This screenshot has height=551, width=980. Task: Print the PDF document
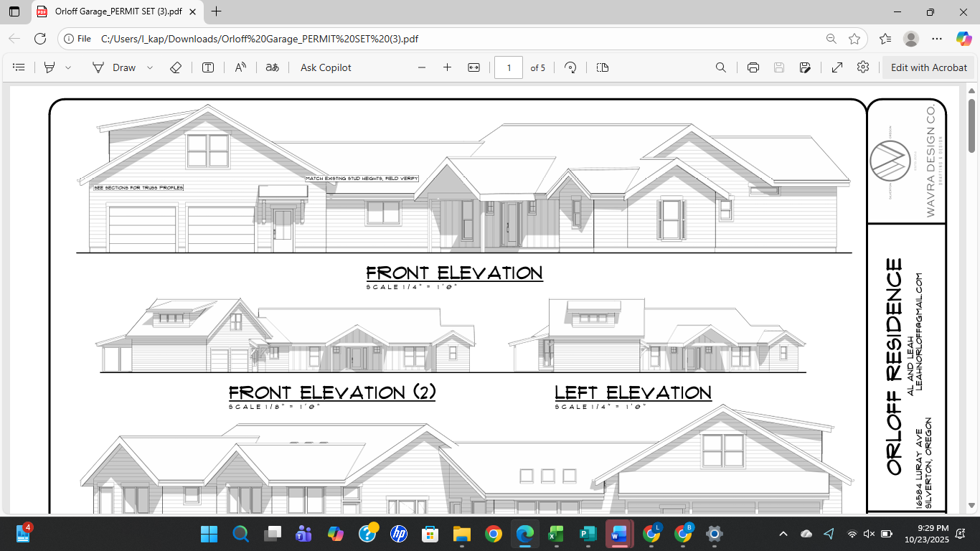click(753, 67)
